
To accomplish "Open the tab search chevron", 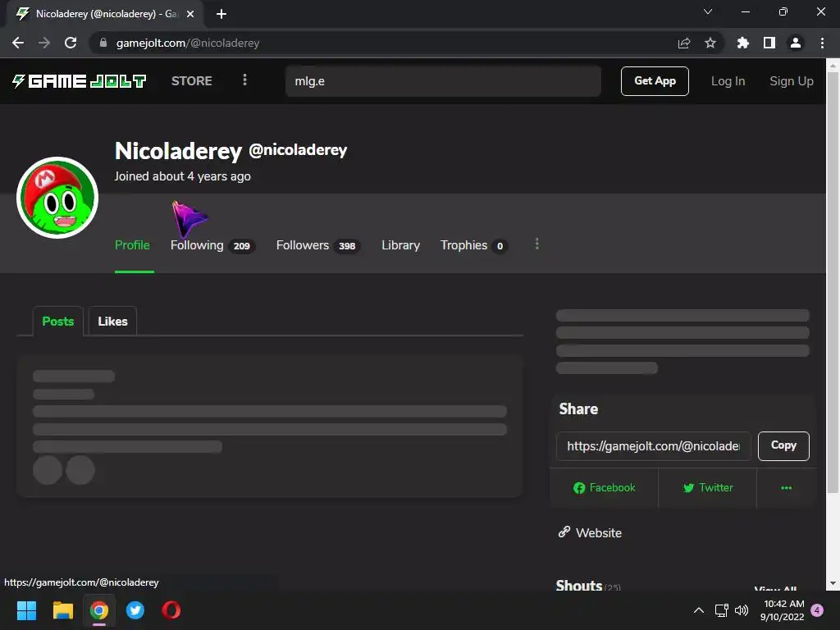I will pos(708,11).
